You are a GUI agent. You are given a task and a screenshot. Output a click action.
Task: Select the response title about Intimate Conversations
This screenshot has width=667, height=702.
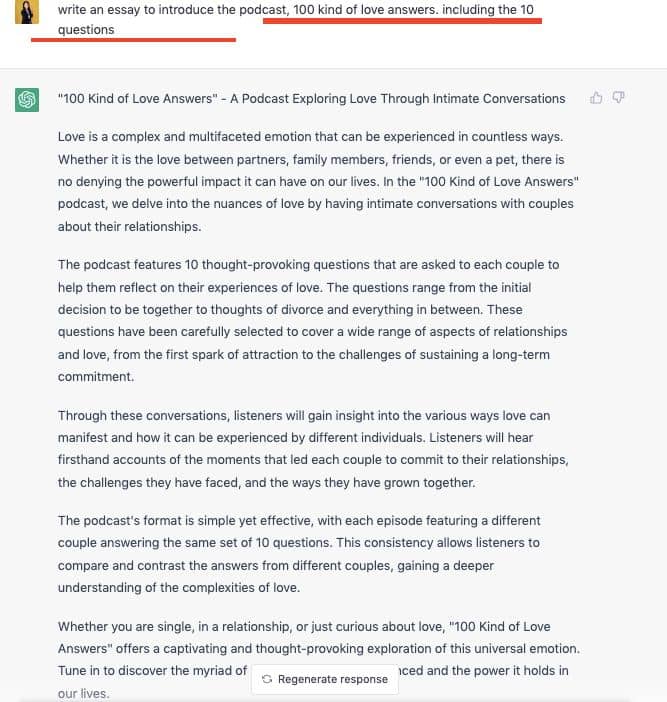tap(311, 98)
